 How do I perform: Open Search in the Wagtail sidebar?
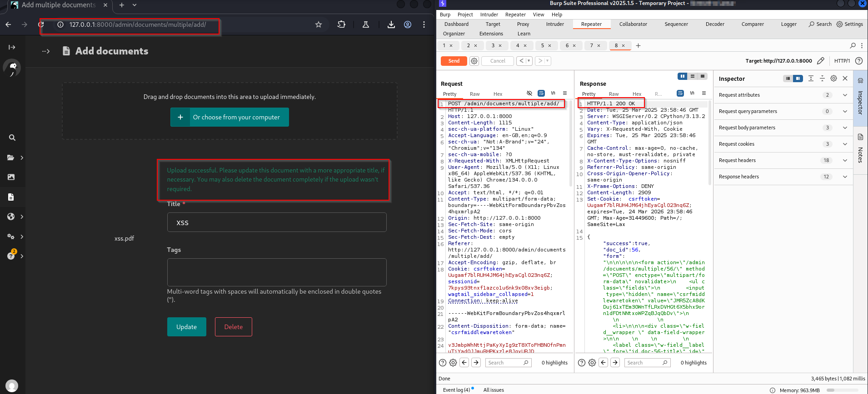[x=12, y=138]
